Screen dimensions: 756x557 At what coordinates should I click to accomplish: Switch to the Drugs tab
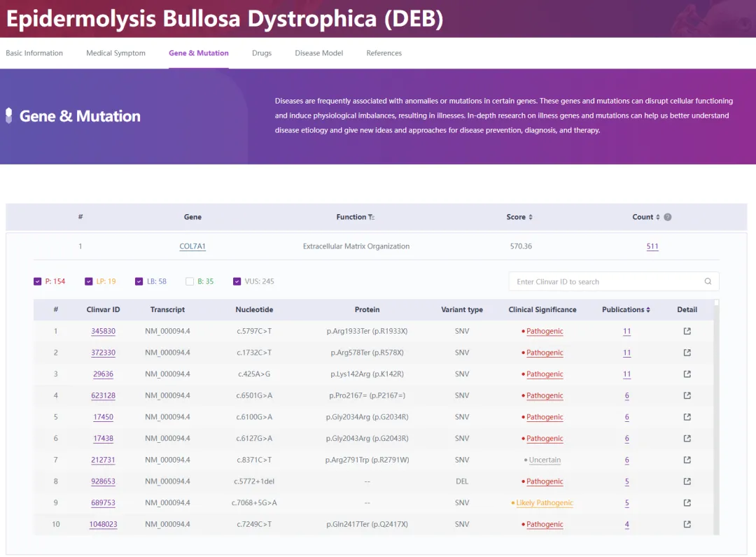[262, 53]
